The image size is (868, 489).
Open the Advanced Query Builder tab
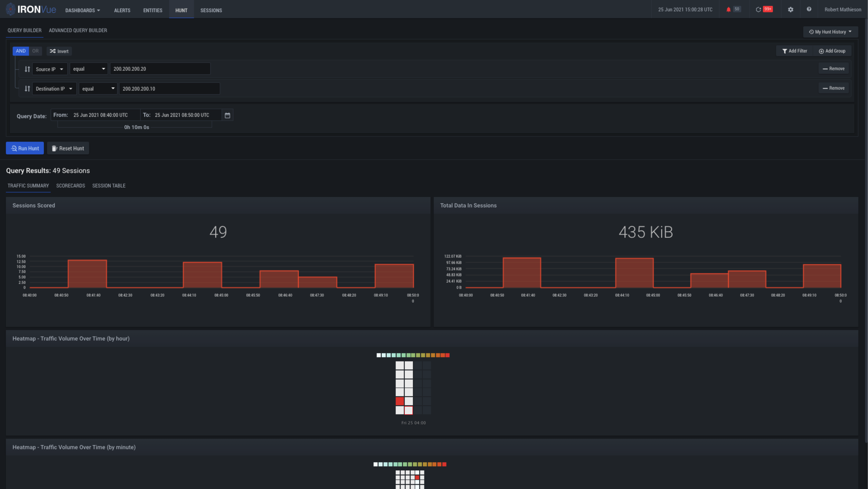(78, 30)
